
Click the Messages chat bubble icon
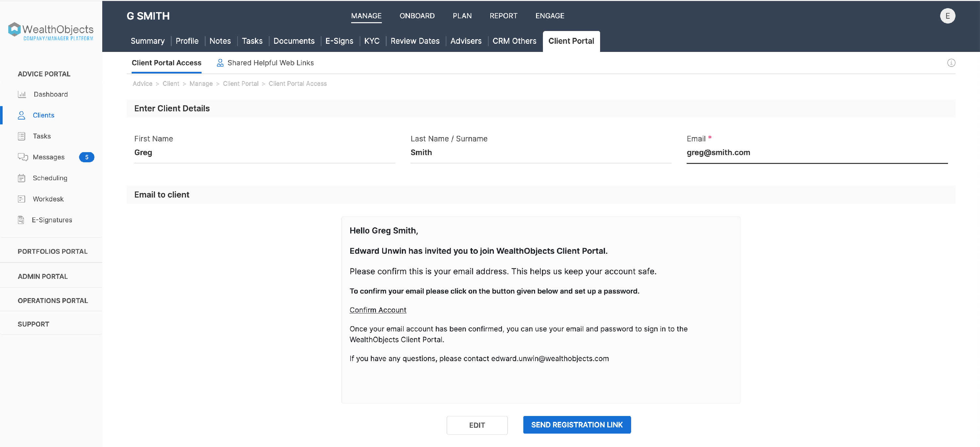click(23, 157)
